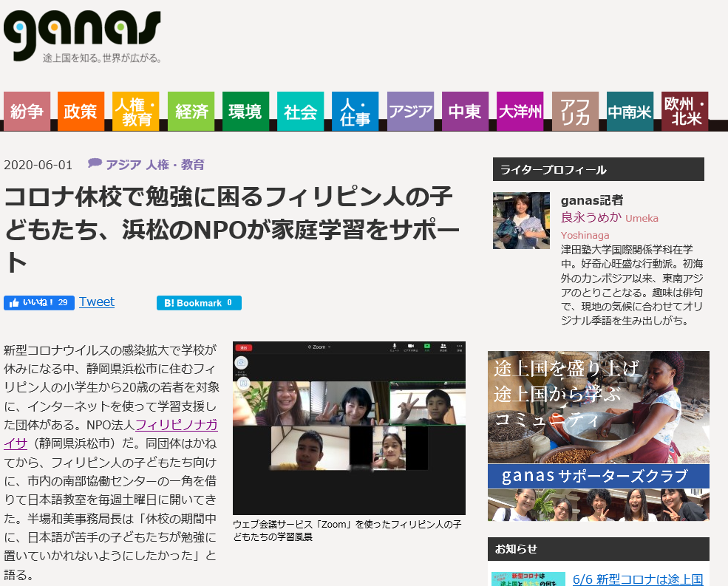
Task: Select the 社会 category tab
Action: point(300,112)
